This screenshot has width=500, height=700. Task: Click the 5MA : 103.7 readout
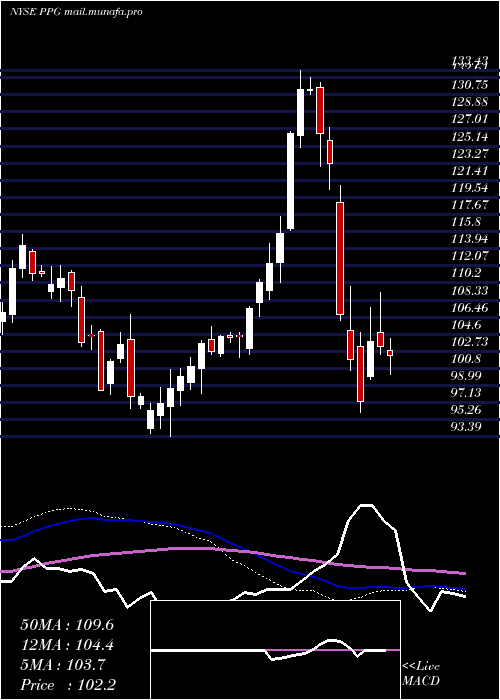tap(63, 665)
